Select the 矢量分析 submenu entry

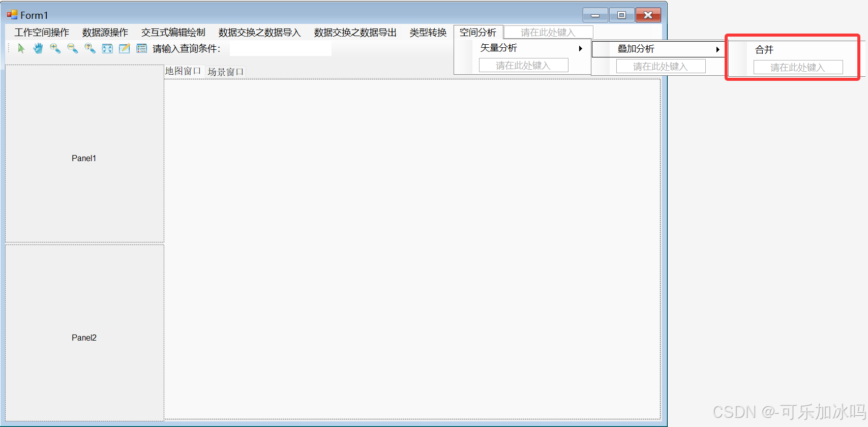point(522,48)
